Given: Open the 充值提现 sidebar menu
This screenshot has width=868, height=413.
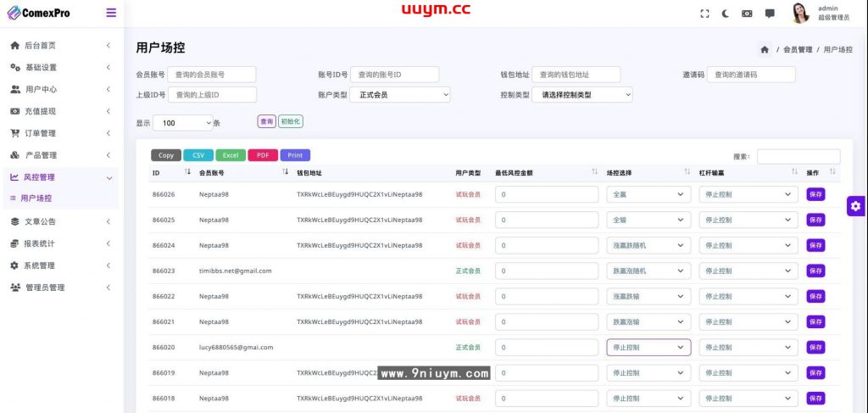Looking at the screenshot, I should pyautogui.click(x=59, y=111).
